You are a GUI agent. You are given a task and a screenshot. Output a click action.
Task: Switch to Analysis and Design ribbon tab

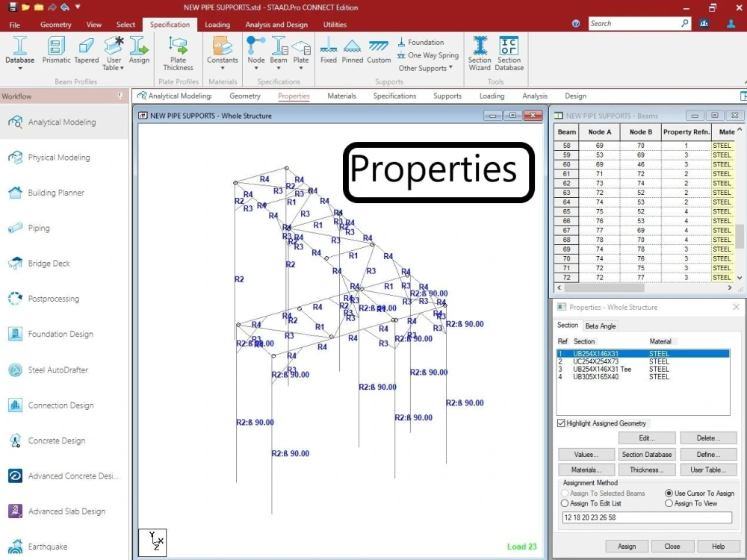pyautogui.click(x=276, y=25)
